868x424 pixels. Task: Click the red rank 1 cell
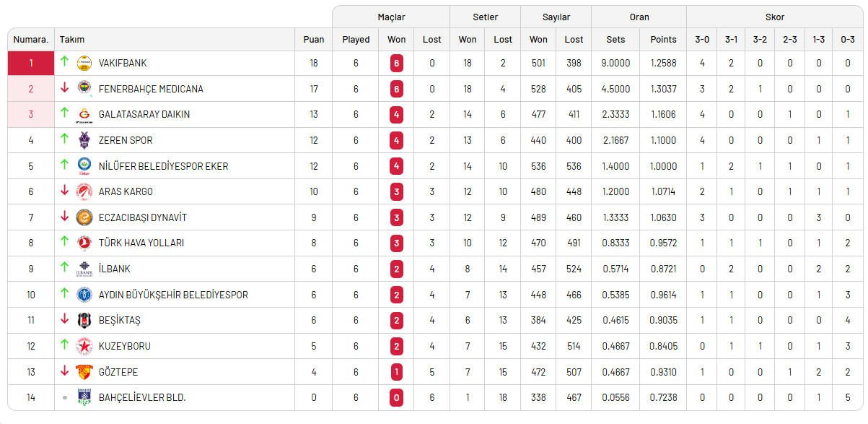[31, 64]
